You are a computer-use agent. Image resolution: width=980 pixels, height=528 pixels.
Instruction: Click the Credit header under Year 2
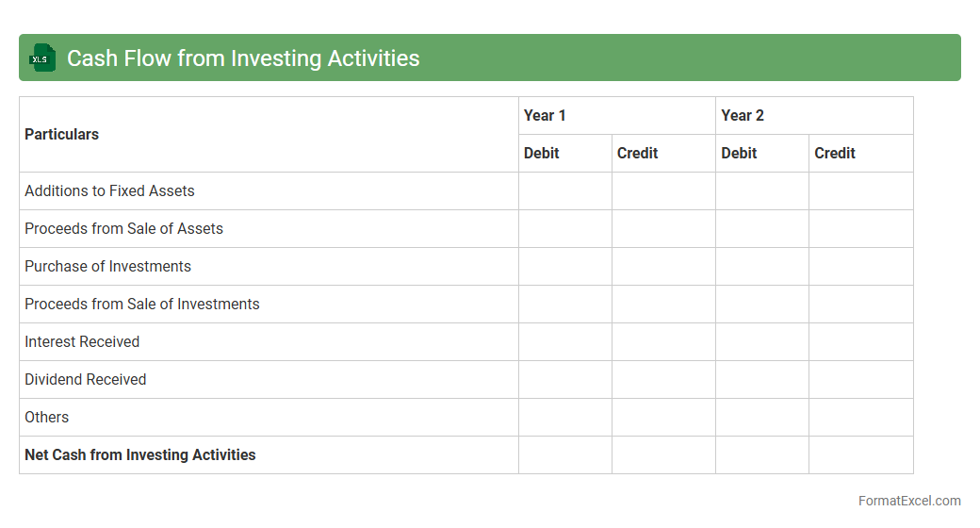(x=835, y=154)
